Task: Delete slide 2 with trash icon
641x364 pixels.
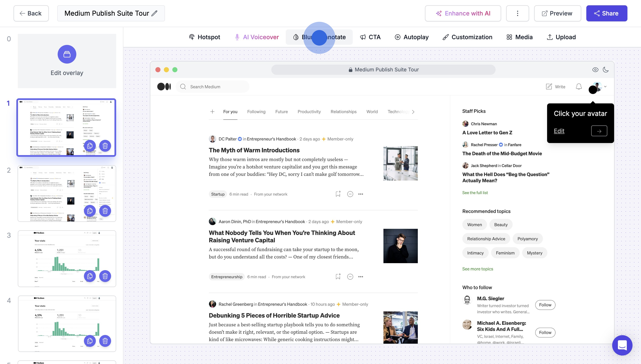Action: point(105,211)
